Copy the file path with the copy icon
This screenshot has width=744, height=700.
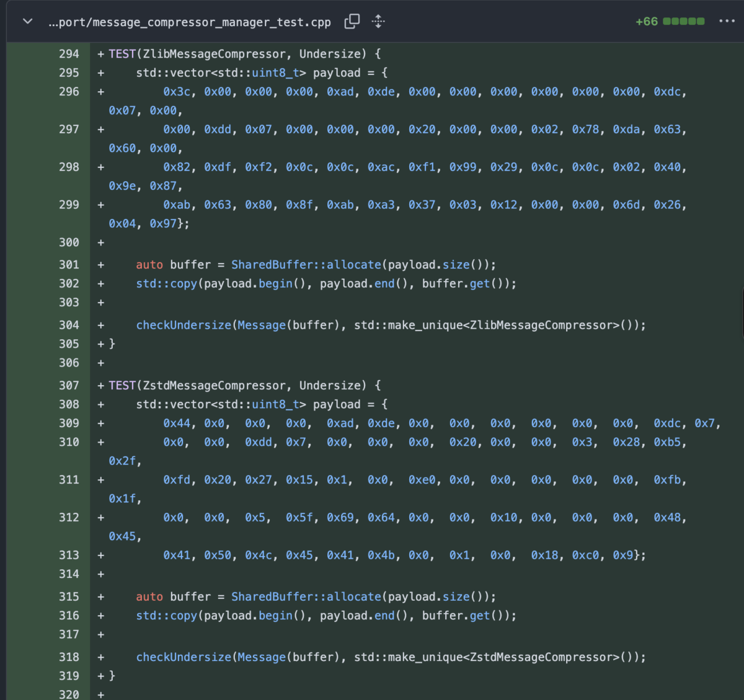coord(352,22)
